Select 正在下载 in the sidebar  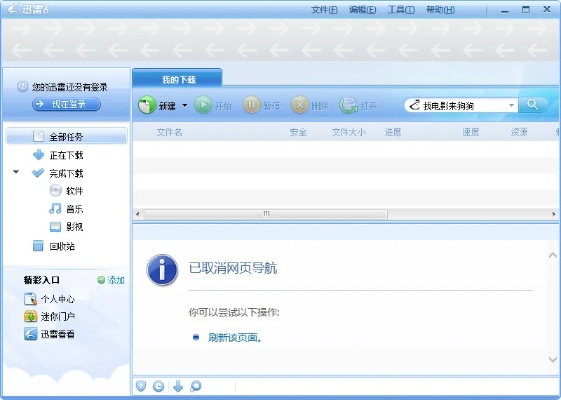point(67,155)
